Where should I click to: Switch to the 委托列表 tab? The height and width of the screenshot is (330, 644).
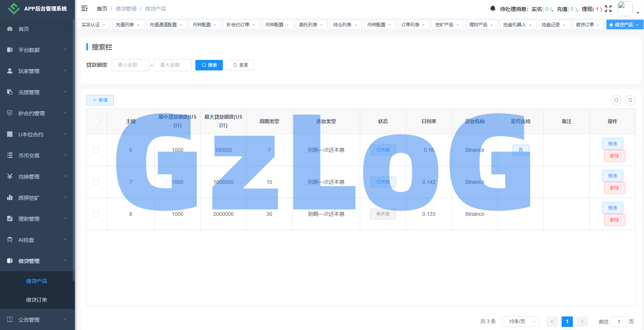coord(311,24)
